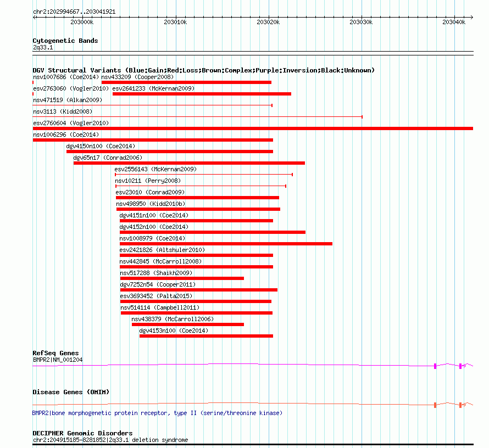
Task: Click dgv4153n100 (Coe2014) variant label
Action: 174,331
